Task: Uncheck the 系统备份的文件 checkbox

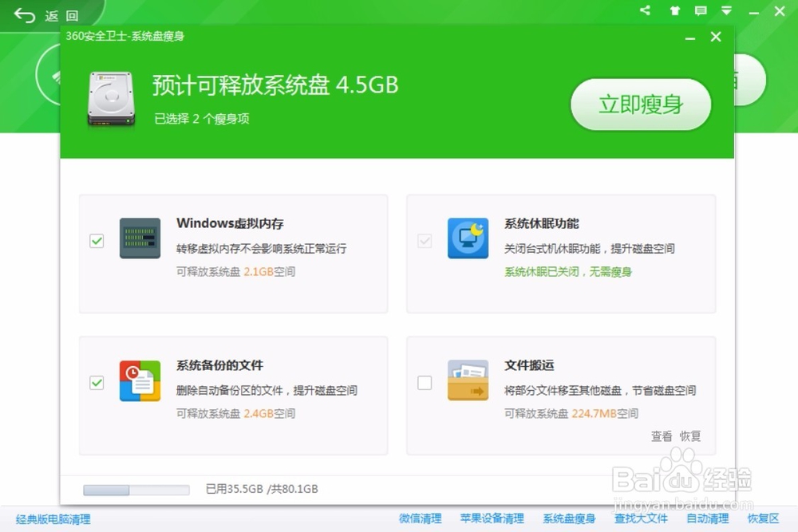Action: 97,383
